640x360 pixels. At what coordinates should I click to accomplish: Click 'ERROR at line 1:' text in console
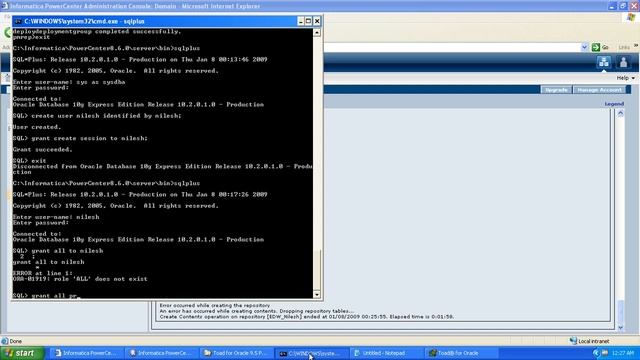(42, 273)
